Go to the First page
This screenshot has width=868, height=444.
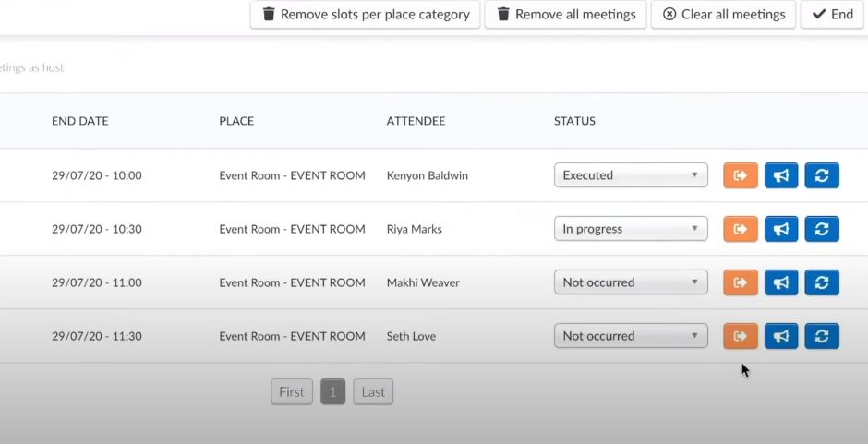[292, 392]
